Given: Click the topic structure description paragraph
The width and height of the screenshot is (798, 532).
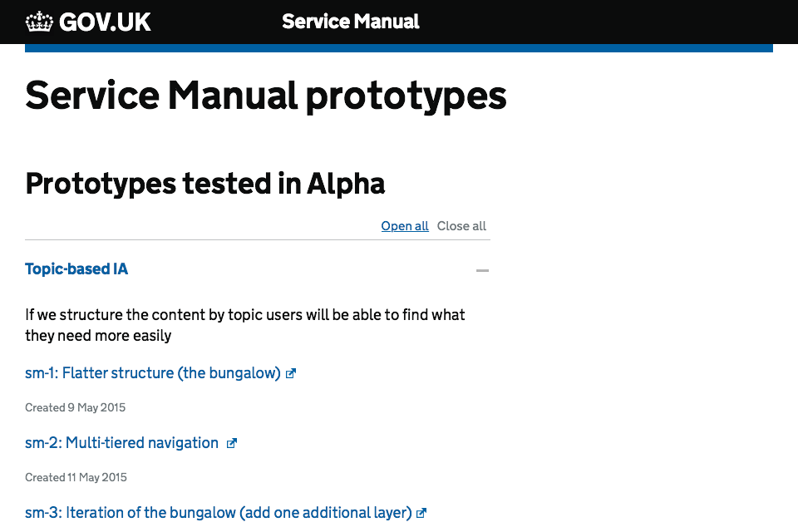Looking at the screenshot, I should pos(244,326).
